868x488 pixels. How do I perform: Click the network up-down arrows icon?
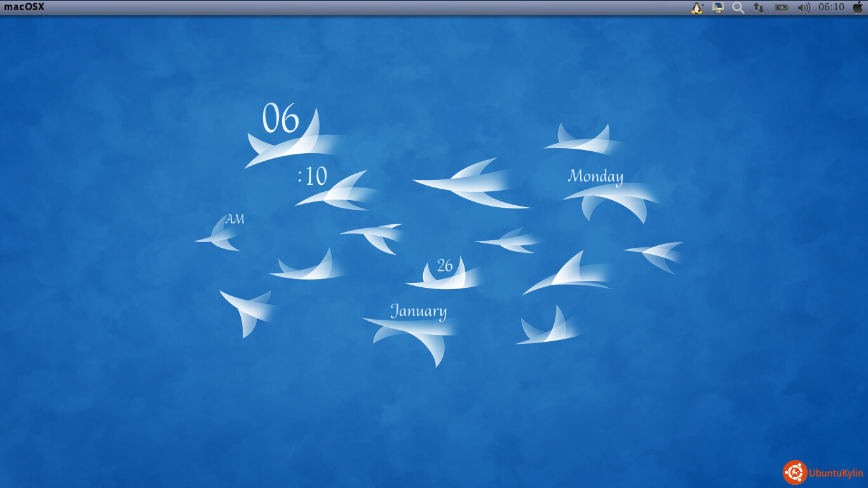click(x=758, y=8)
